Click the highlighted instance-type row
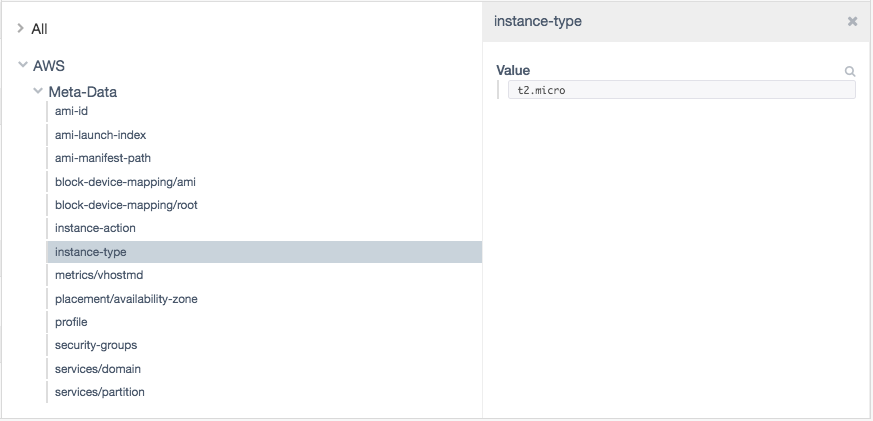The image size is (873, 421). (x=264, y=252)
